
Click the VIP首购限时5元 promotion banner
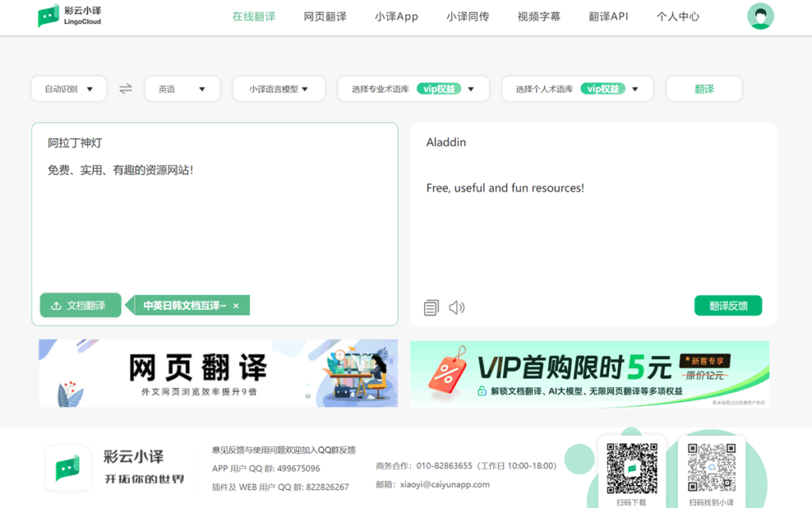pos(589,374)
